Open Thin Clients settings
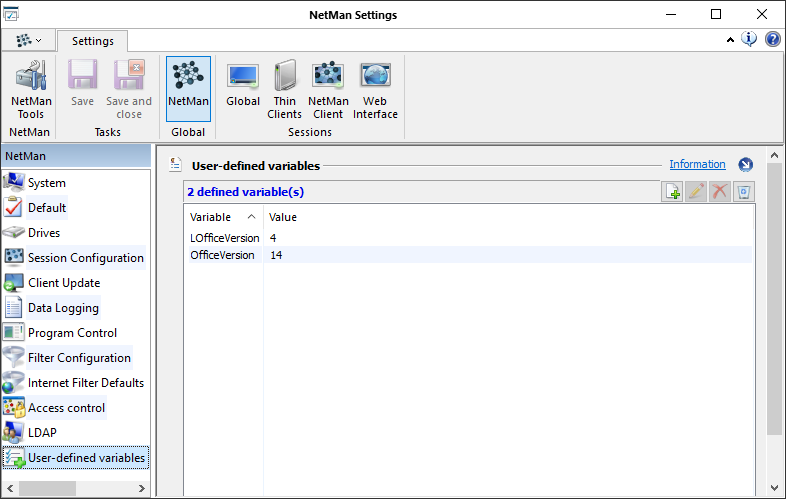This screenshot has height=499, width=786. 285,89
